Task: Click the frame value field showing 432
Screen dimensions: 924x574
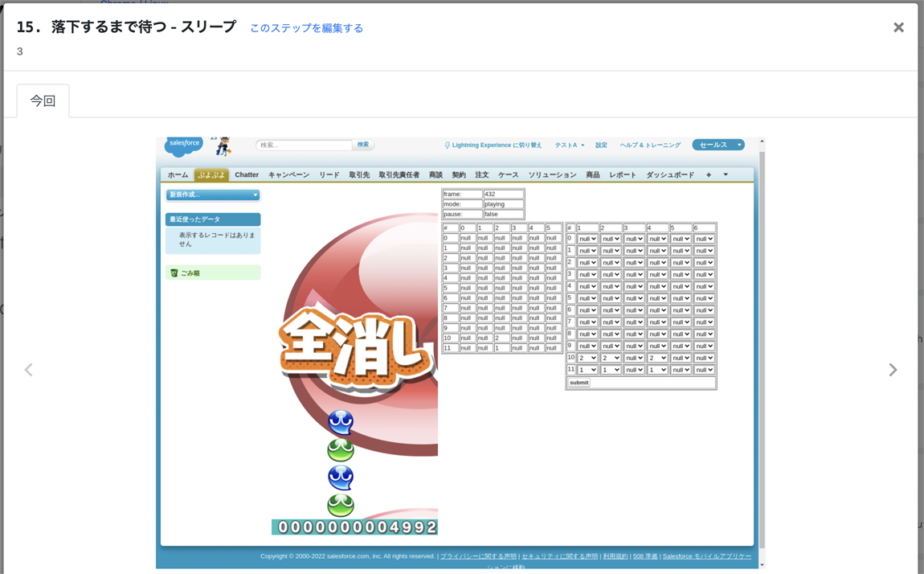Action: tap(503, 194)
